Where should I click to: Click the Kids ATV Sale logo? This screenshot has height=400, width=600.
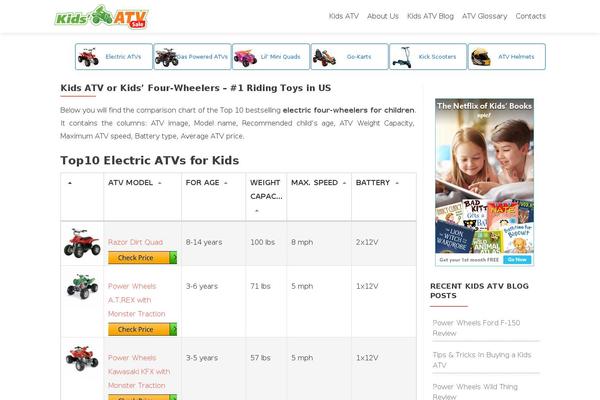(x=101, y=17)
